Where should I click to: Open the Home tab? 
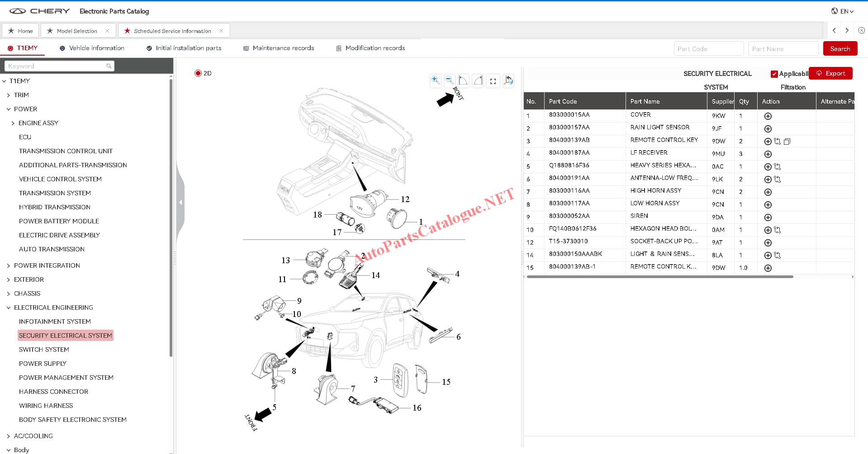point(21,31)
